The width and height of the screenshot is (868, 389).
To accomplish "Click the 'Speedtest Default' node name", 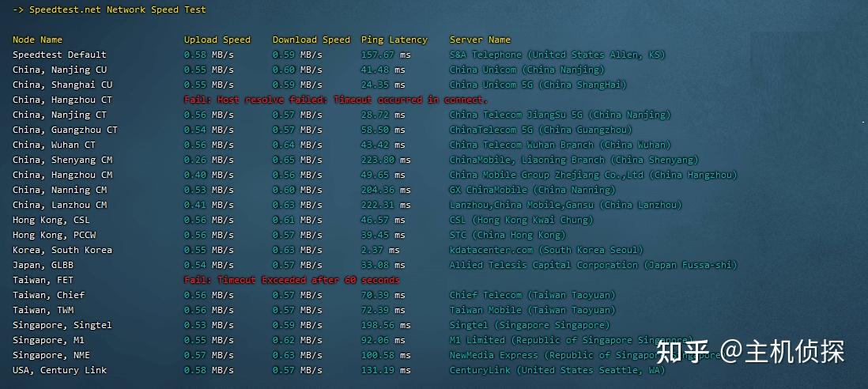I will point(59,55).
